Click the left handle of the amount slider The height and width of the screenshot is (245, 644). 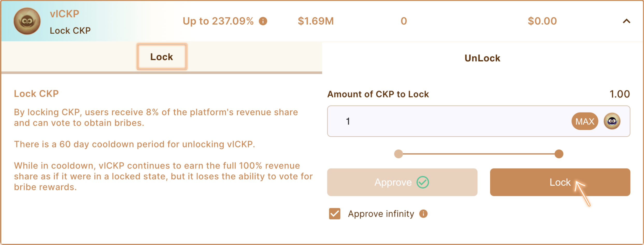[x=398, y=154]
